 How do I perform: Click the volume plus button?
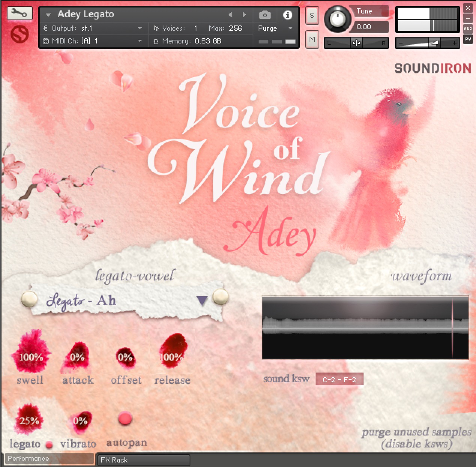pos(454,43)
